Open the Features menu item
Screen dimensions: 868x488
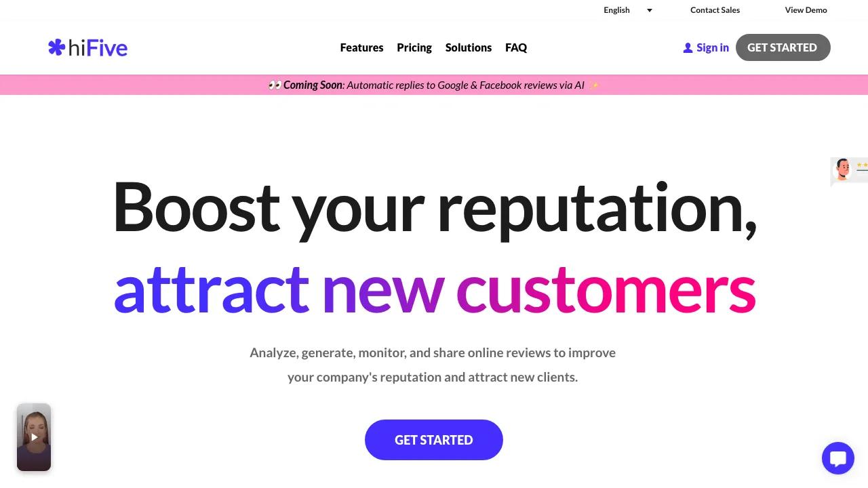361,47
